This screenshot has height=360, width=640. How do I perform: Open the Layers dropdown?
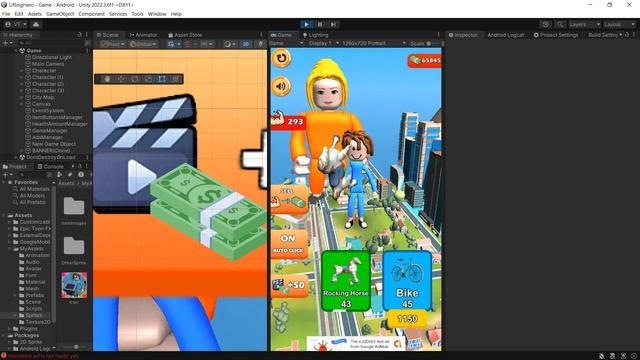(x=584, y=24)
